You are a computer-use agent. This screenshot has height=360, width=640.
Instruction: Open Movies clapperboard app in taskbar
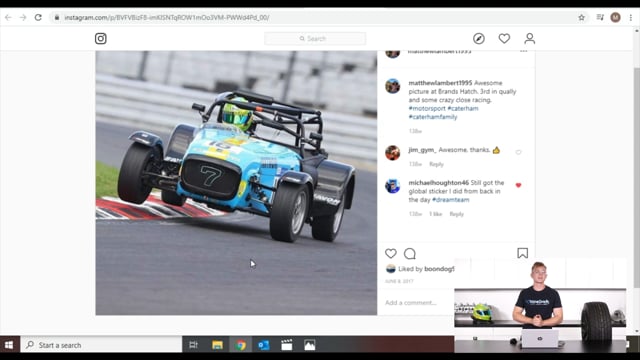(x=287, y=345)
